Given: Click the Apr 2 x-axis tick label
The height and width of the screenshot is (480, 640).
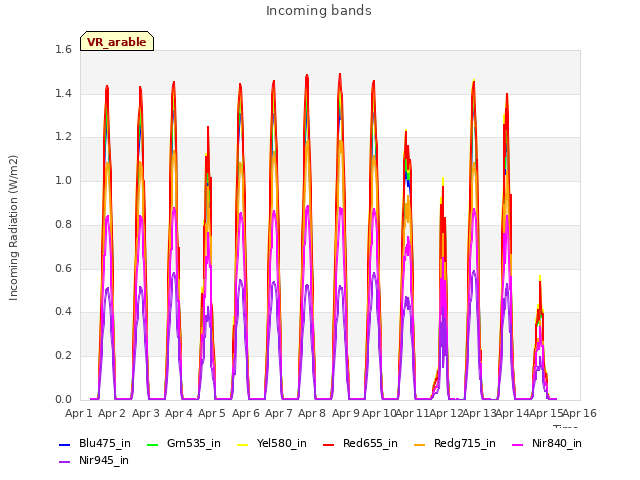Looking at the screenshot, I should 112,413.
